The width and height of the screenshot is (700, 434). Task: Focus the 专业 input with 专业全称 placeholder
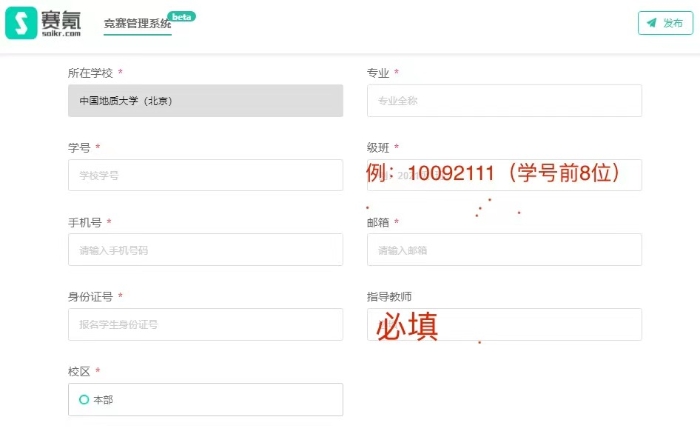(x=504, y=100)
